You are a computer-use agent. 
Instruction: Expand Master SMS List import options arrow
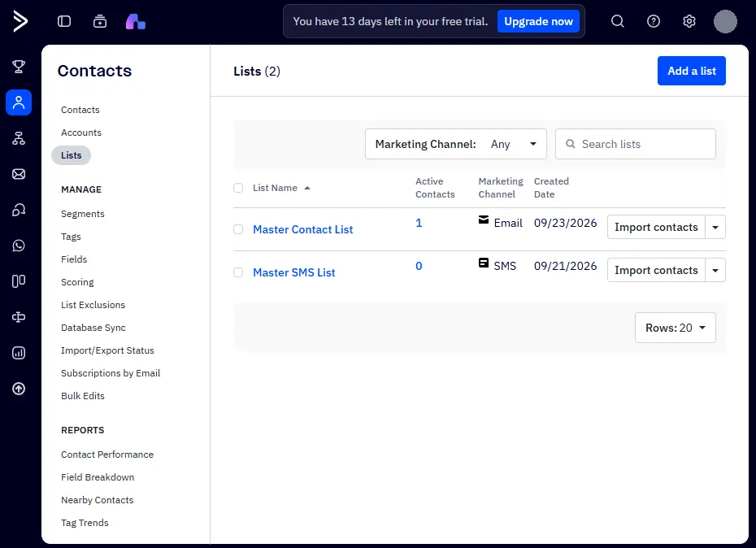click(715, 270)
